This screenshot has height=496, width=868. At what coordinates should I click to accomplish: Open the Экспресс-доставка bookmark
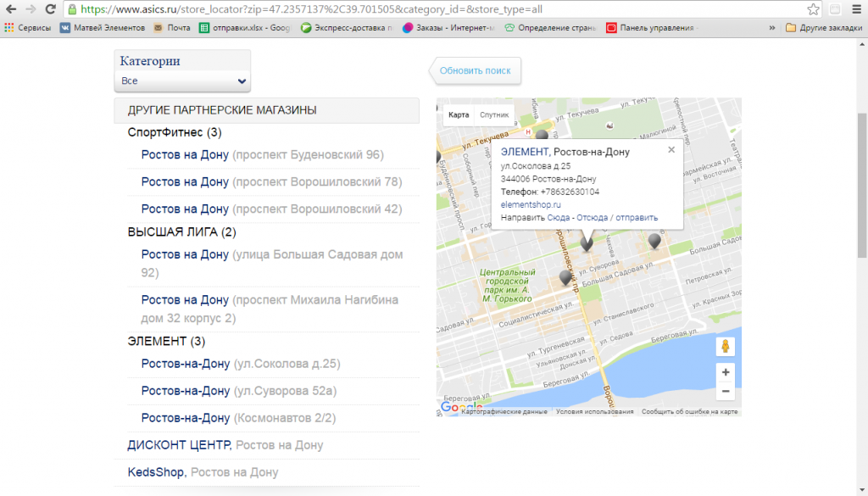point(335,27)
